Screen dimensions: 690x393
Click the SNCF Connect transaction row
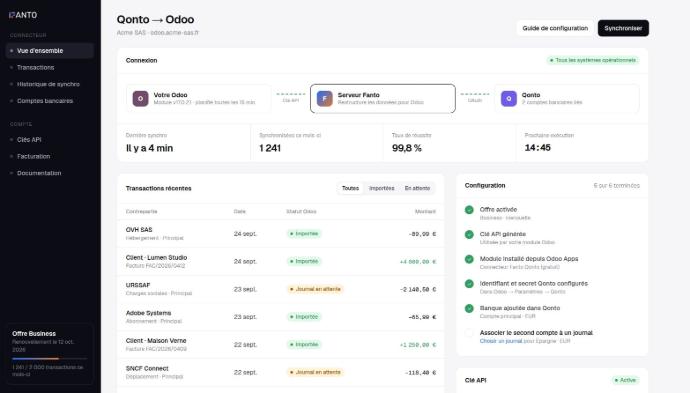[281, 372]
